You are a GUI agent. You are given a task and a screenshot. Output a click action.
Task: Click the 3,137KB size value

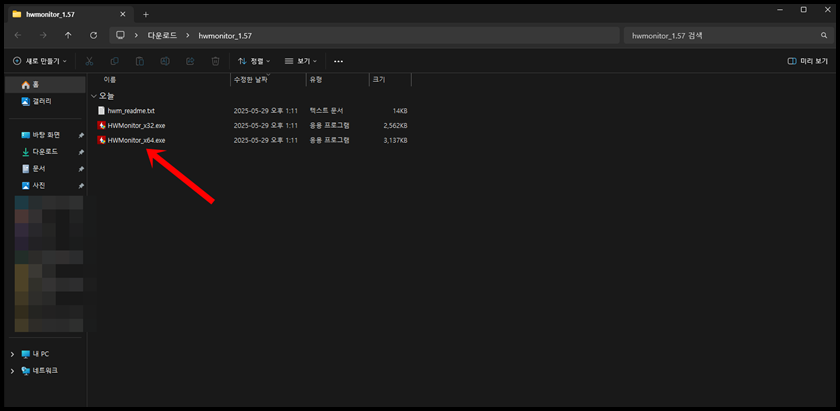point(395,140)
